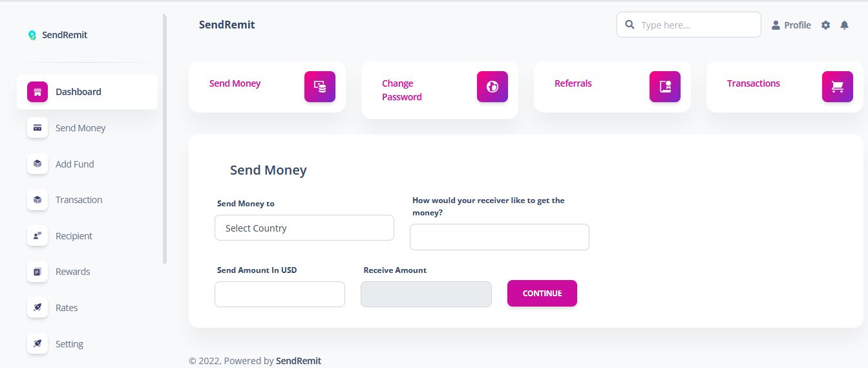The height and width of the screenshot is (368, 868).
Task: Click the Send Amount In USD field
Action: pos(279,294)
